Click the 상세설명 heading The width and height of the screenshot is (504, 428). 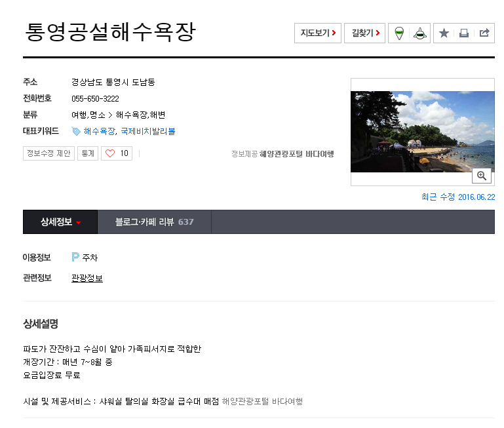[x=41, y=324]
